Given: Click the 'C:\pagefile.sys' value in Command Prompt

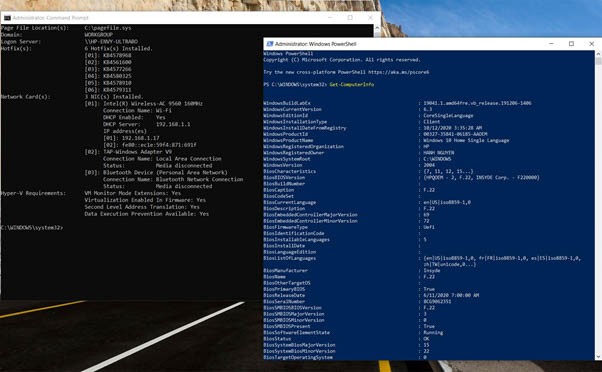Looking at the screenshot, I should click(x=108, y=28).
